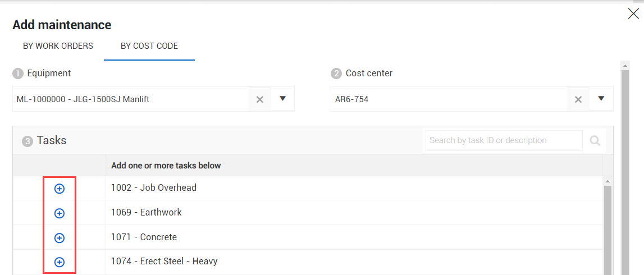Select the 1069 - Earthwork row text
This screenshot has height=275, width=644.
click(147, 213)
